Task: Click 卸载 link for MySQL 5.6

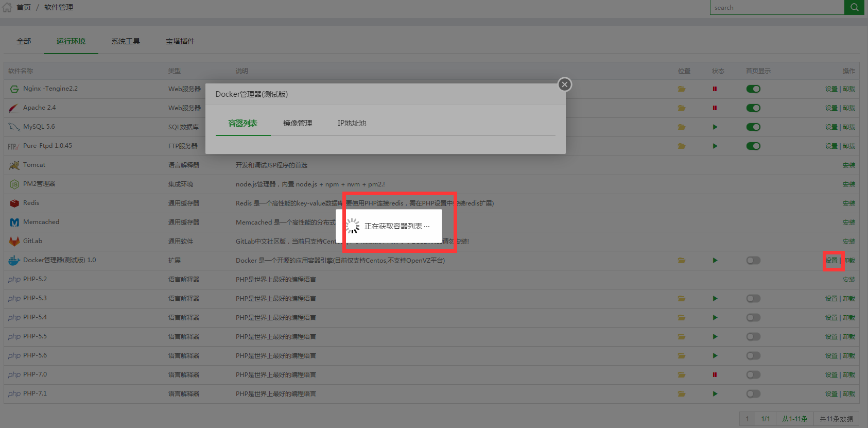Action: coord(849,127)
